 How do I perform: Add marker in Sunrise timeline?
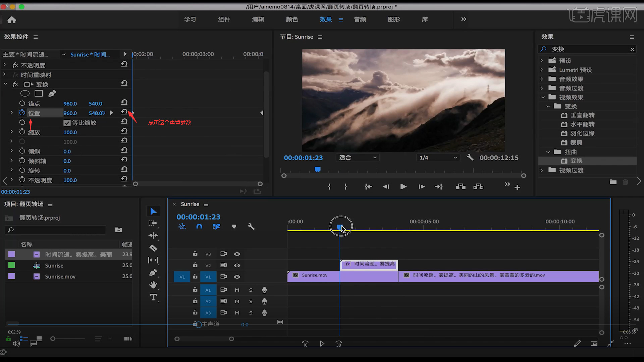pyautogui.click(x=234, y=227)
